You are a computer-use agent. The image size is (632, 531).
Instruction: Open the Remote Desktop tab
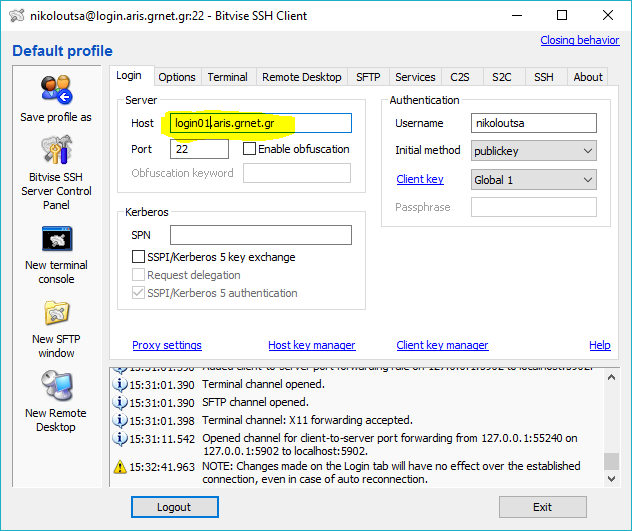[x=301, y=77]
